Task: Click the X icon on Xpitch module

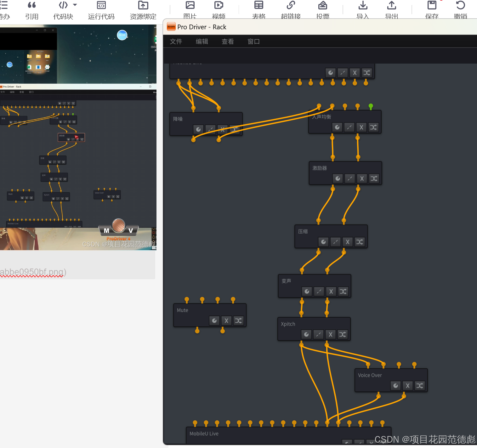Action: 330,334
